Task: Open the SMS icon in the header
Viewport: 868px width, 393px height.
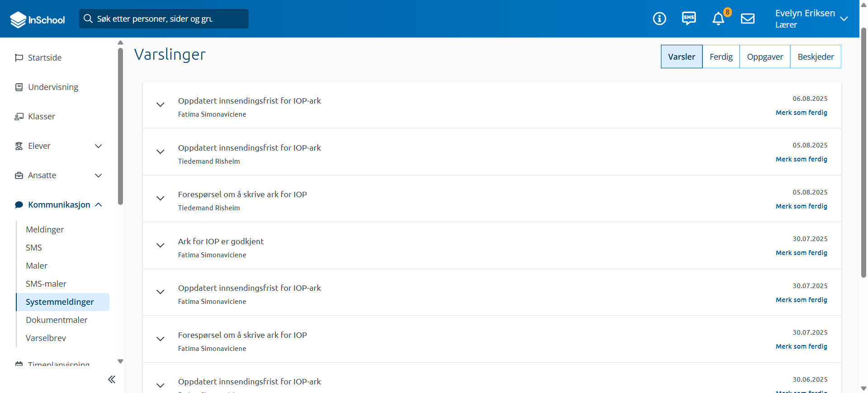Action: pos(689,19)
